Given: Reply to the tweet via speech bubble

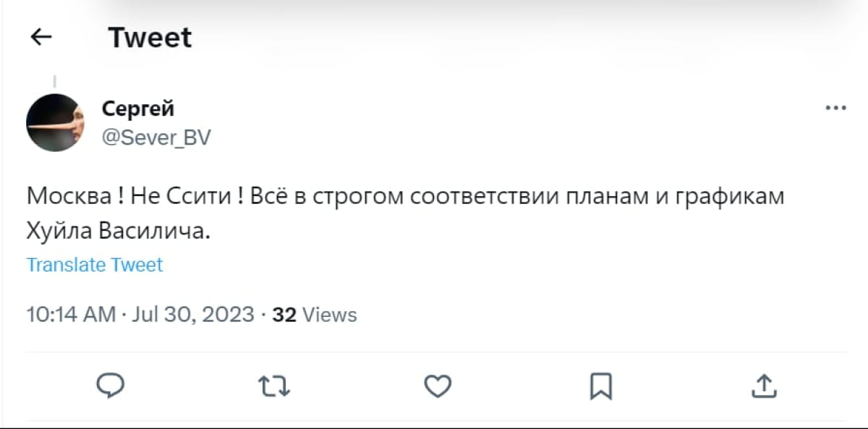Looking at the screenshot, I should [111, 385].
